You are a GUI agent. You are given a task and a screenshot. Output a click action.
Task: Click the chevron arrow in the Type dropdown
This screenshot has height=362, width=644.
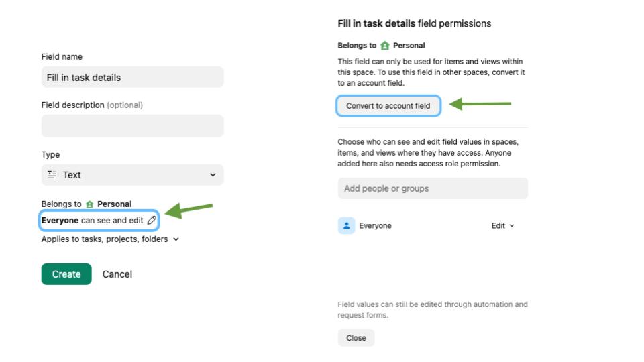[213, 175]
